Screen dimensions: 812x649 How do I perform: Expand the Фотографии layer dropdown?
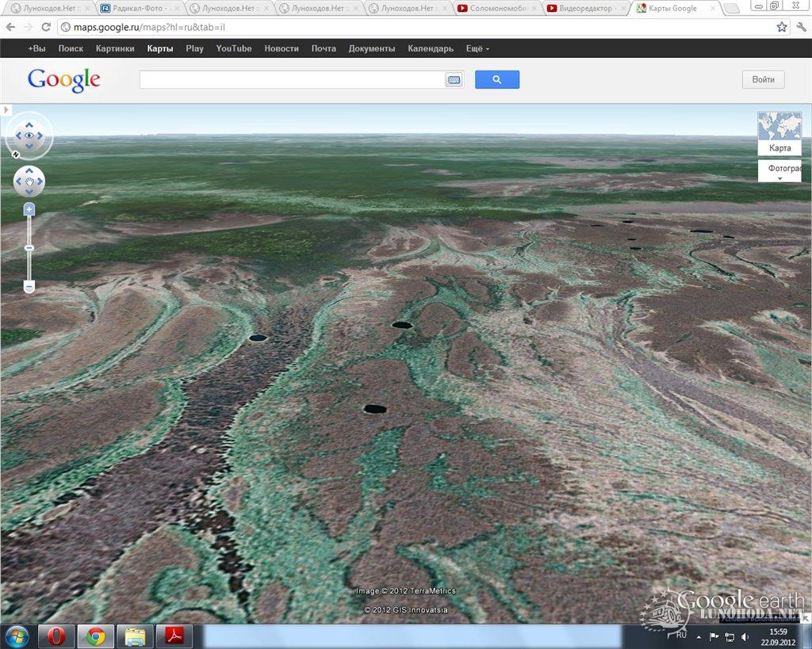780,171
